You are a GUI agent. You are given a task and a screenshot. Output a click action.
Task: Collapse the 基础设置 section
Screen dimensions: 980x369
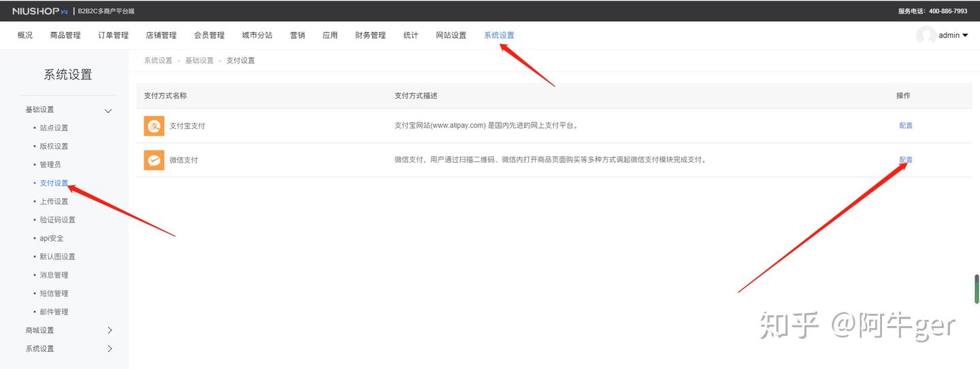(x=108, y=110)
